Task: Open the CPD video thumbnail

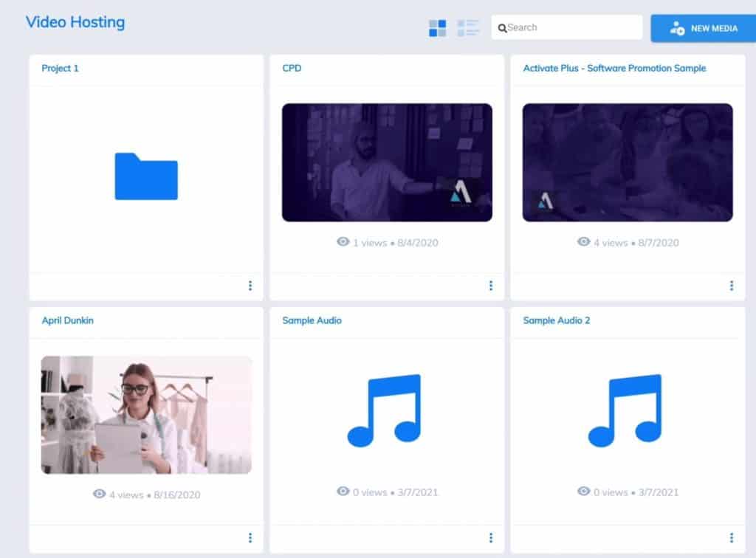Action: (x=387, y=162)
